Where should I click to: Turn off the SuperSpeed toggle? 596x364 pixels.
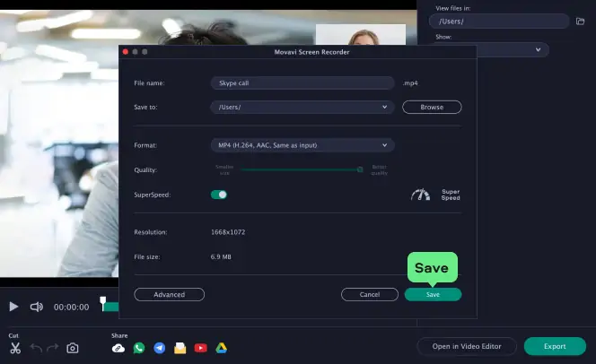(x=219, y=195)
